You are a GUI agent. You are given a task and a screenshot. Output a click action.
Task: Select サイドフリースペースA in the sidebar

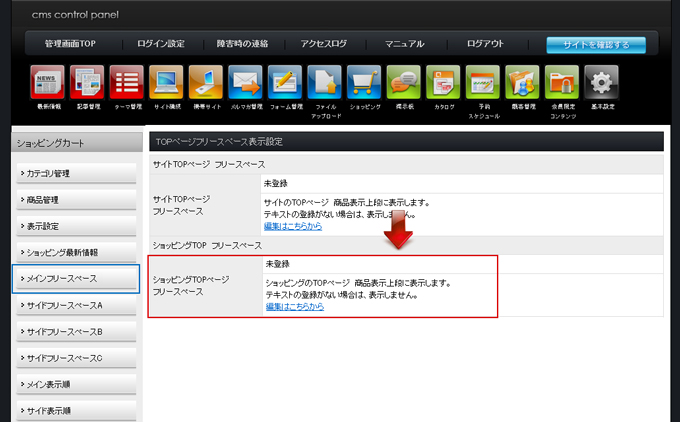point(76,305)
